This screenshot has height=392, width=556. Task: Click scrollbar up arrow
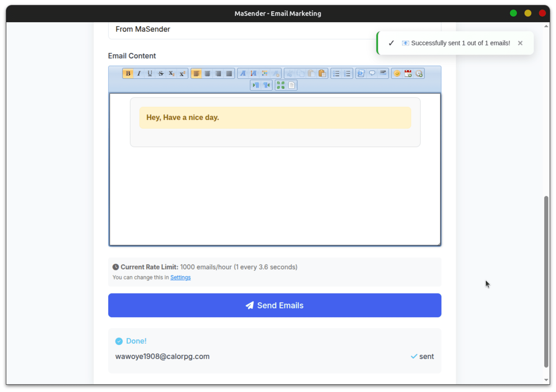click(546, 26)
